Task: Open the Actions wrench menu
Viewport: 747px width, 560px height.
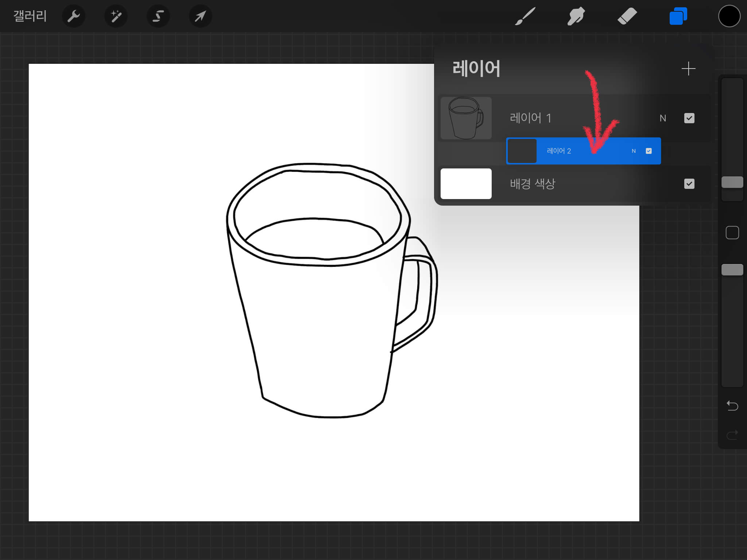Action: pos(73,16)
